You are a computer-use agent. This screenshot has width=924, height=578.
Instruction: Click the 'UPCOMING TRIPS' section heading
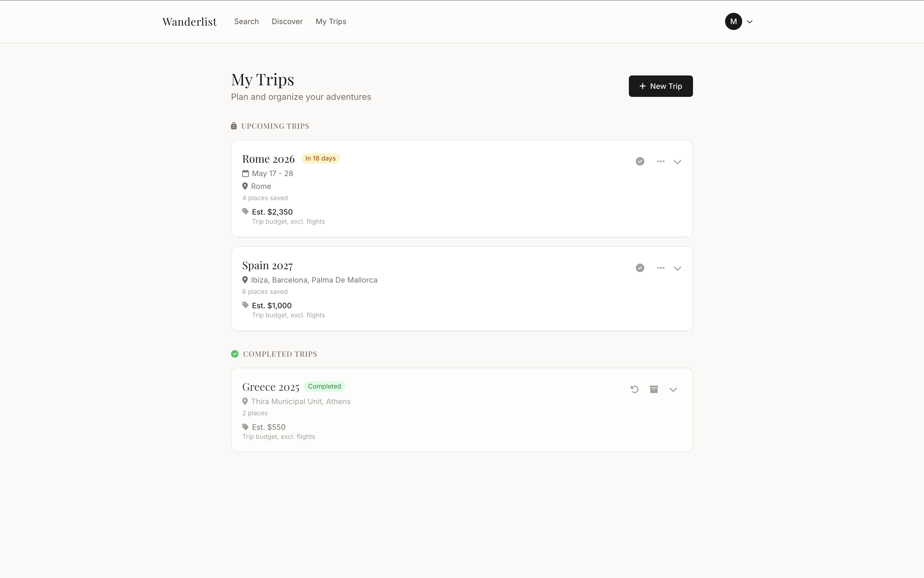point(275,126)
